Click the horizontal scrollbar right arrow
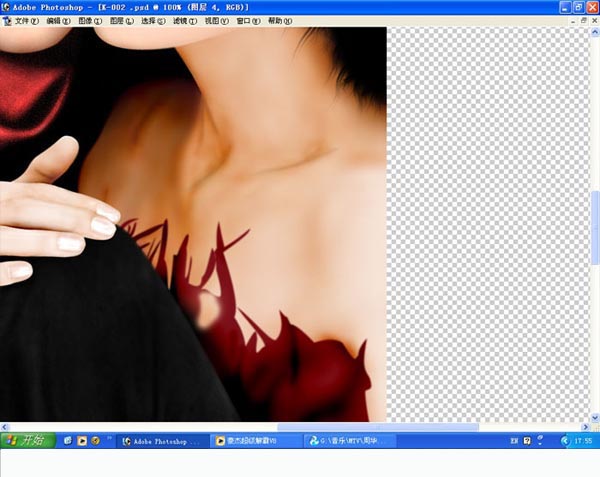The height and width of the screenshot is (477, 600). [x=586, y=427]
